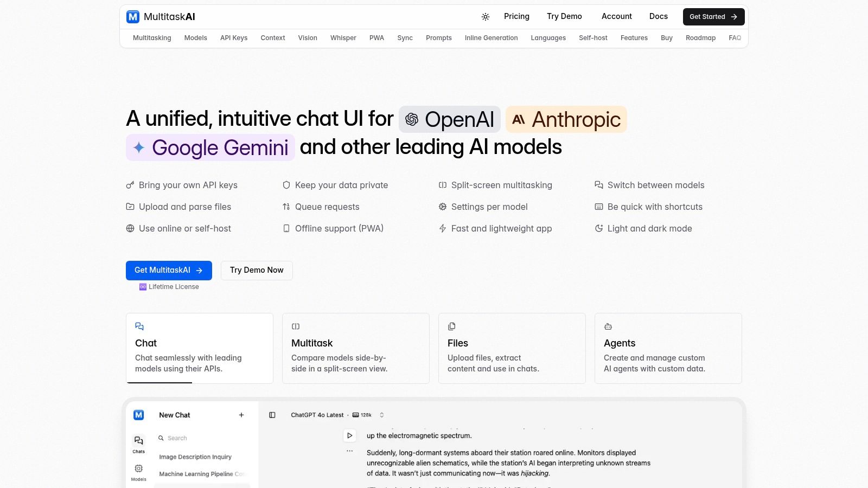Go to the Account page
The width and height of the screenshot is (868, 488).
617,16
